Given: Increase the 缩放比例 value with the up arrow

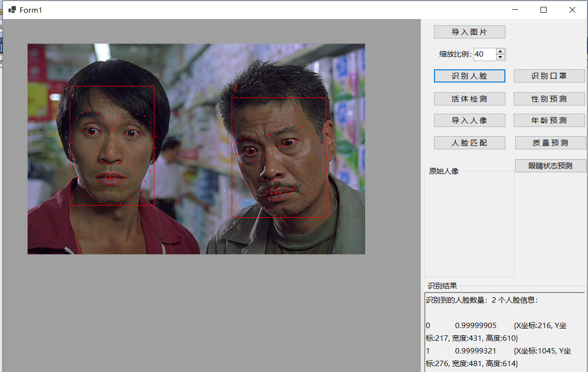Looking at the screenshot, I should (501, 51).
